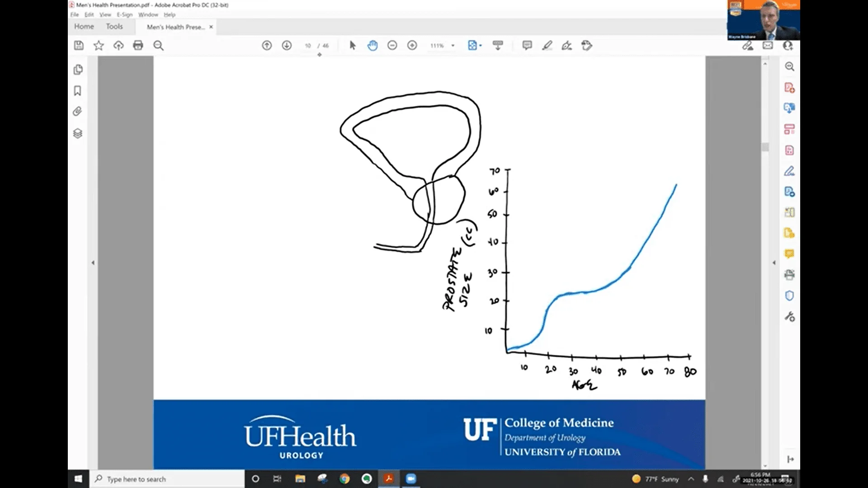Open the find text magnifier
Viewport: 868px width, 488px height.
point(158,45)
